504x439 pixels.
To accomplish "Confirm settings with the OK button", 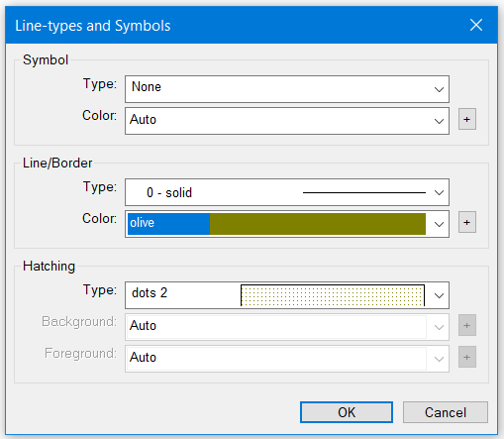I will point(347,412).
